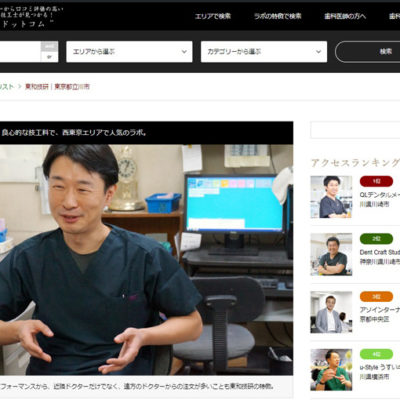The image size is (400, 400).
Task: Click the red 1位 ranking badge
Action: [x=376, y=181]
